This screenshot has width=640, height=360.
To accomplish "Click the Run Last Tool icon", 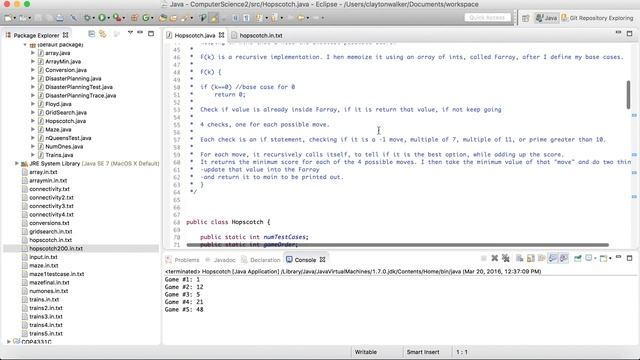I will [x=117, y=18].
